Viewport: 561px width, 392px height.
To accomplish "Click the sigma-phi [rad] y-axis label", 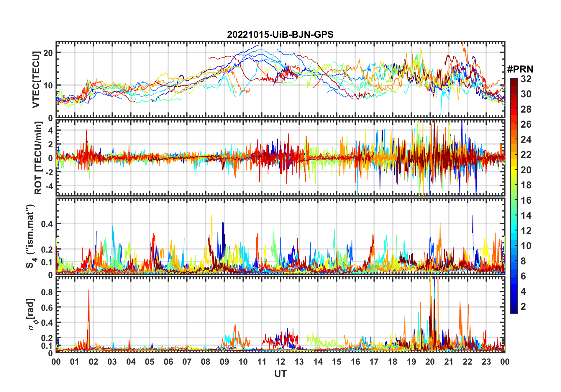I will coord(32,314).
